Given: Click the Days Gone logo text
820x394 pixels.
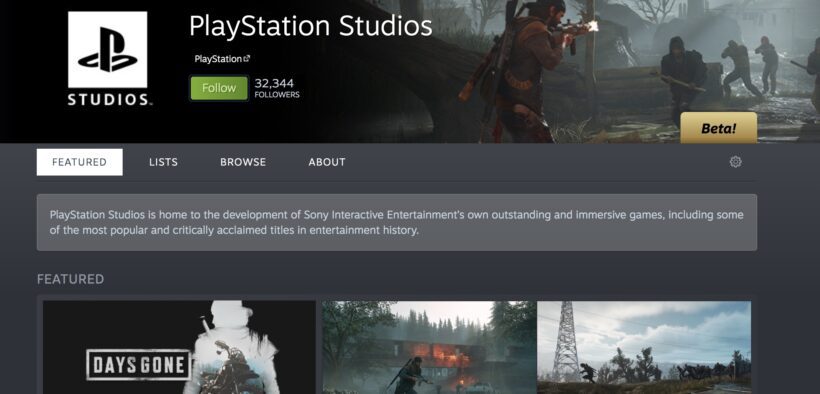Looking at the screenshot, I should tap(138, 364).
